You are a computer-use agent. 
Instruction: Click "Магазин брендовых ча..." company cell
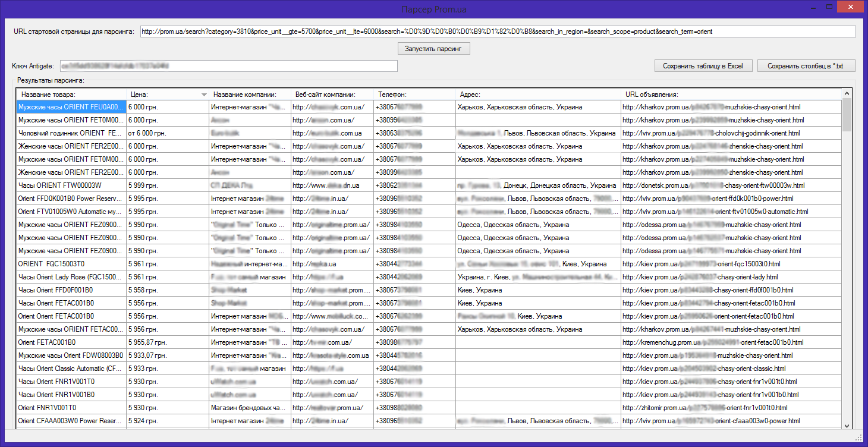[250, 408]
